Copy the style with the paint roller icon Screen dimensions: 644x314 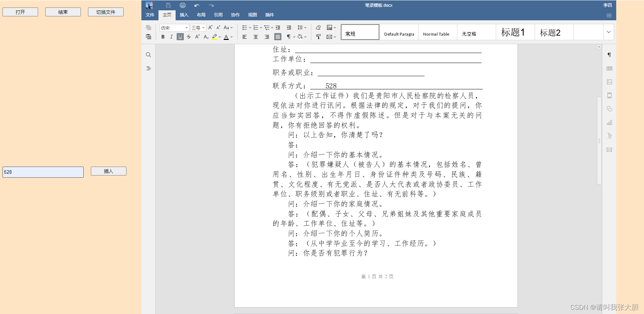[x=318, y=37]
